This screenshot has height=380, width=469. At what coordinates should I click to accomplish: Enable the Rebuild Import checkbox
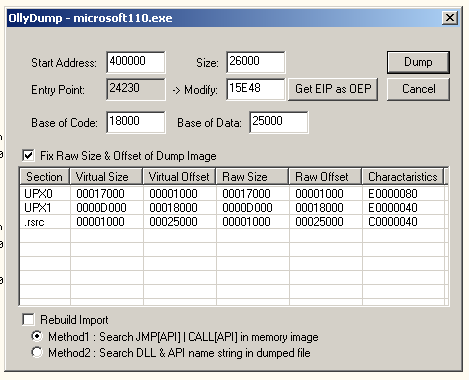pos(28,319)
